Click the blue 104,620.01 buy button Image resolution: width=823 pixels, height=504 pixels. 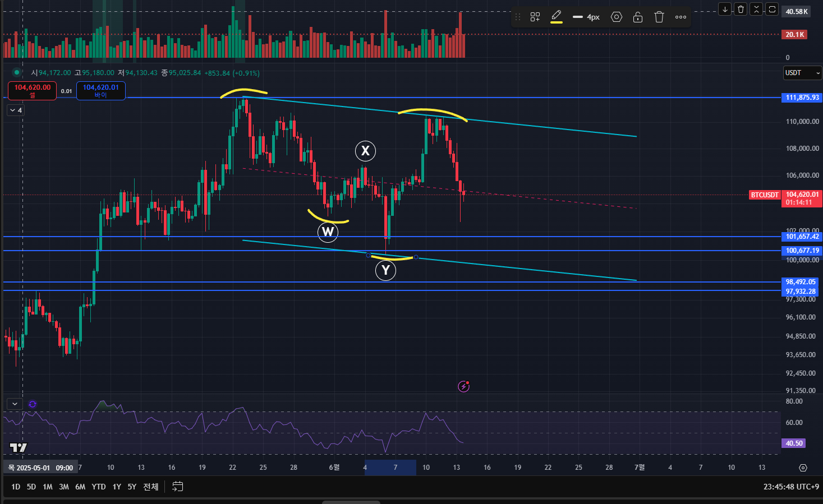point(101,91)
